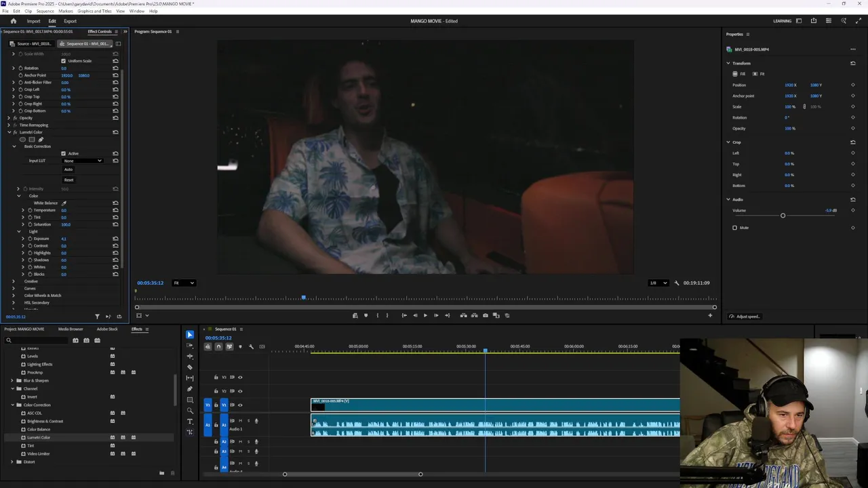Open Program monitor settings wrench
This screenshot has width=868, height=488.
(676, 283)
